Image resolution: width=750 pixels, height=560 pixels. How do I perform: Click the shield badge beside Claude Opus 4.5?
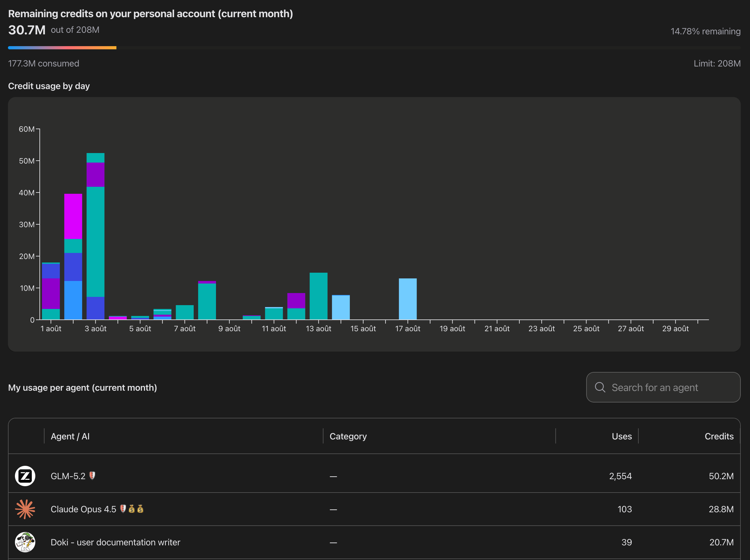coord(123,508)
